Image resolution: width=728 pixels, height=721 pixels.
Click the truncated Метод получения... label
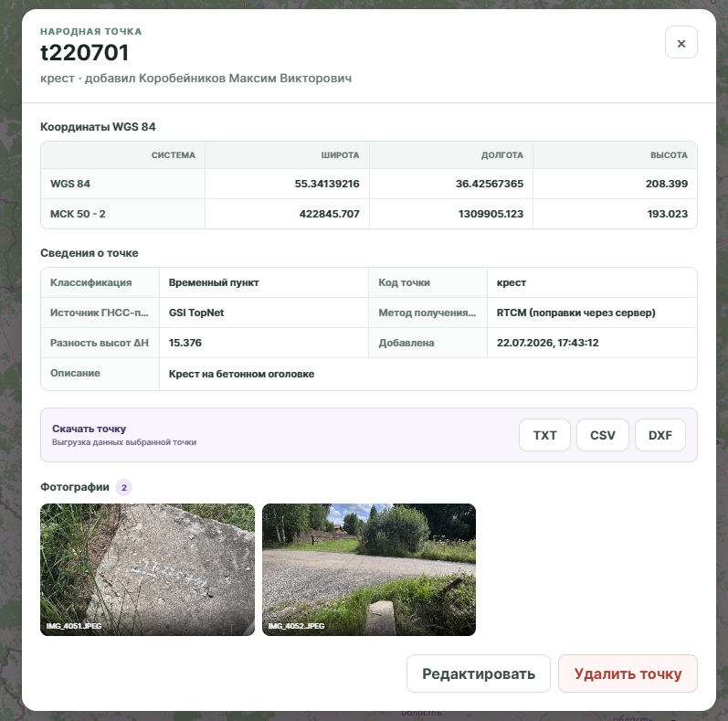pyautogui.click(x=427, y=313)
